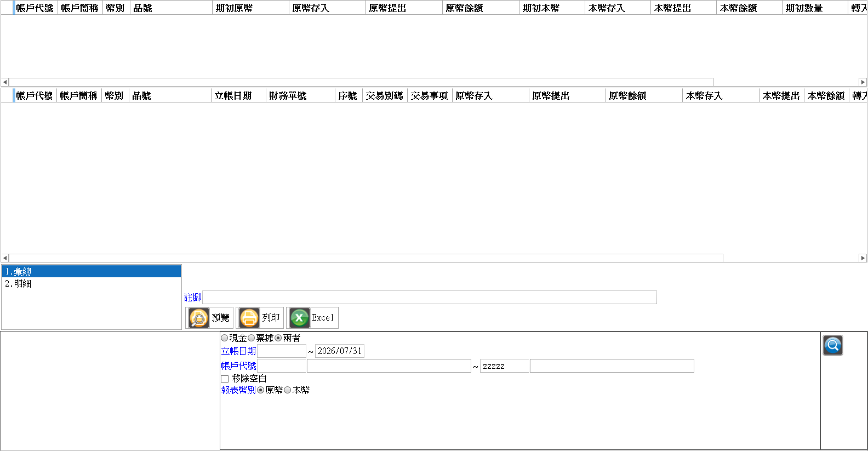868x451 pixels.
Task: Click the top grid horizontal scrollbar thumb
Action: (x=361, y=82)
